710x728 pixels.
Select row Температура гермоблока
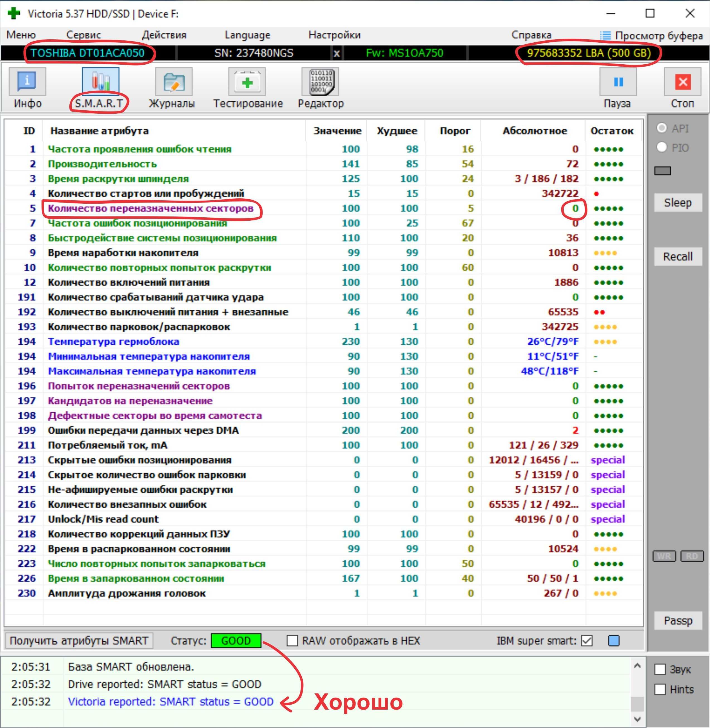coord(324,342)
